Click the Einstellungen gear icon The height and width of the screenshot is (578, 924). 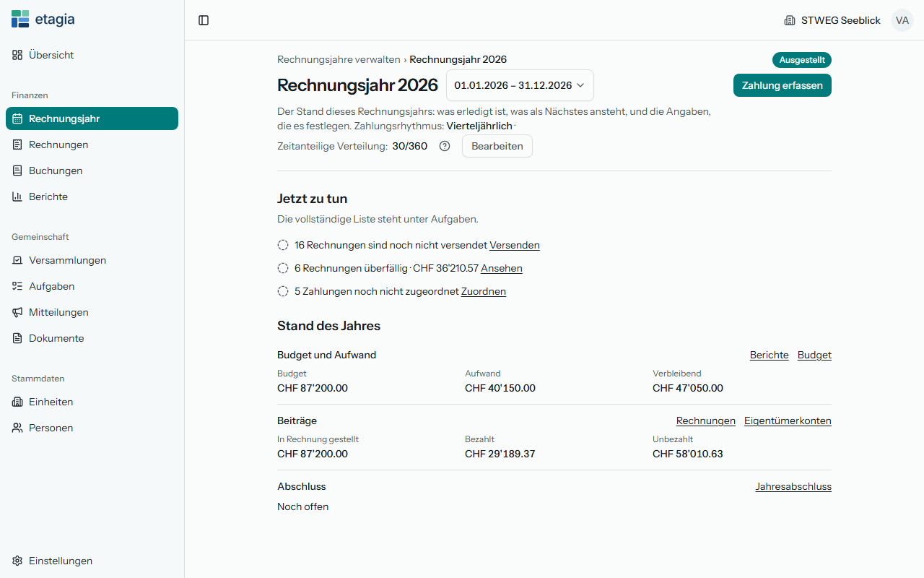click(17, 561)
